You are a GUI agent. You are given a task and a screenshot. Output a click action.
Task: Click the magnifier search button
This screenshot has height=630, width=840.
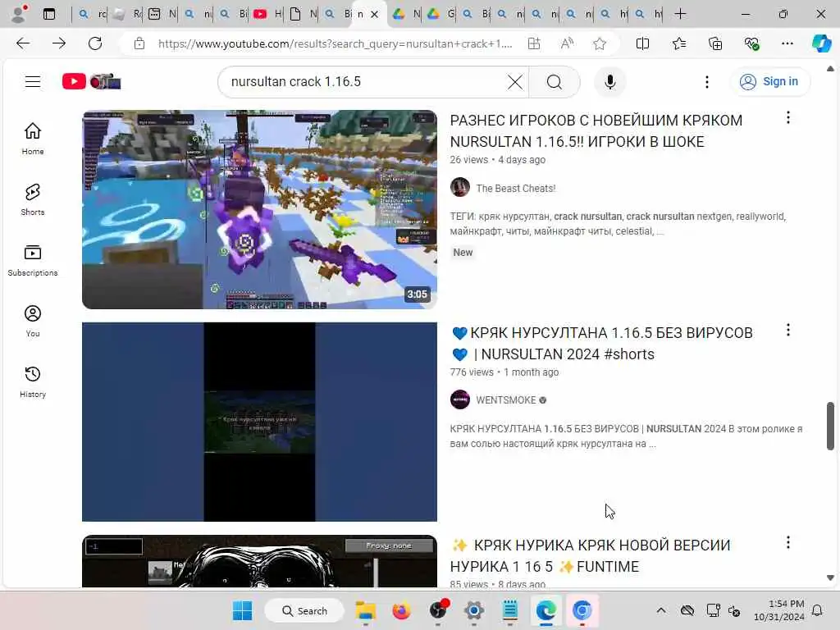coord(555,82)
